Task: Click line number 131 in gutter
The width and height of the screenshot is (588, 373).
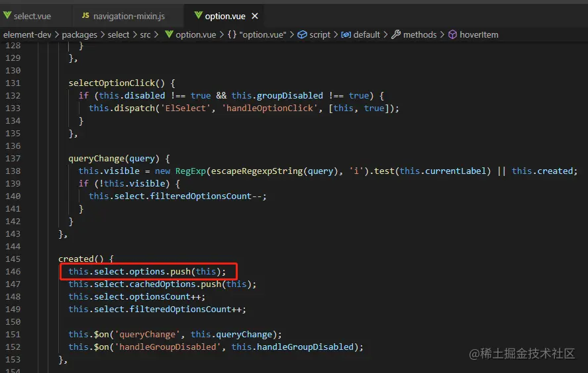Action: [x=13, y=83]
